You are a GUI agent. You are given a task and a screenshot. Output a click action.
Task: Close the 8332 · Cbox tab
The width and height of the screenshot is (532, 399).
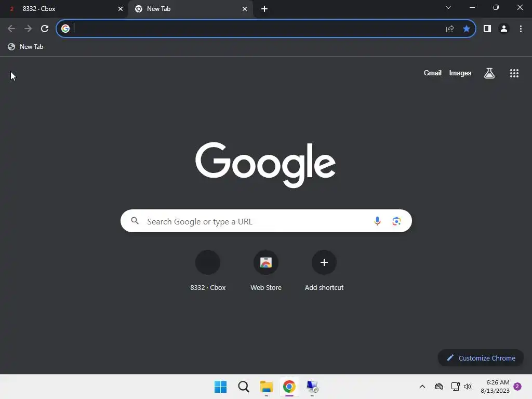click(x=121, y=9)
